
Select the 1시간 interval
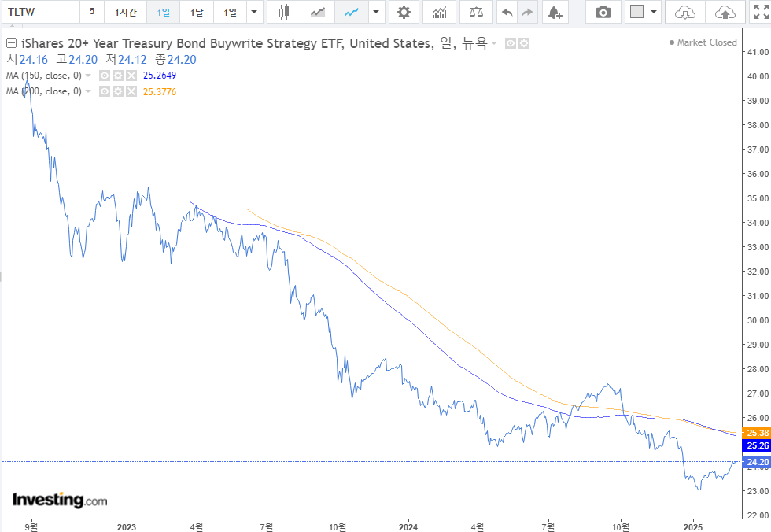[x=125, y=12]
